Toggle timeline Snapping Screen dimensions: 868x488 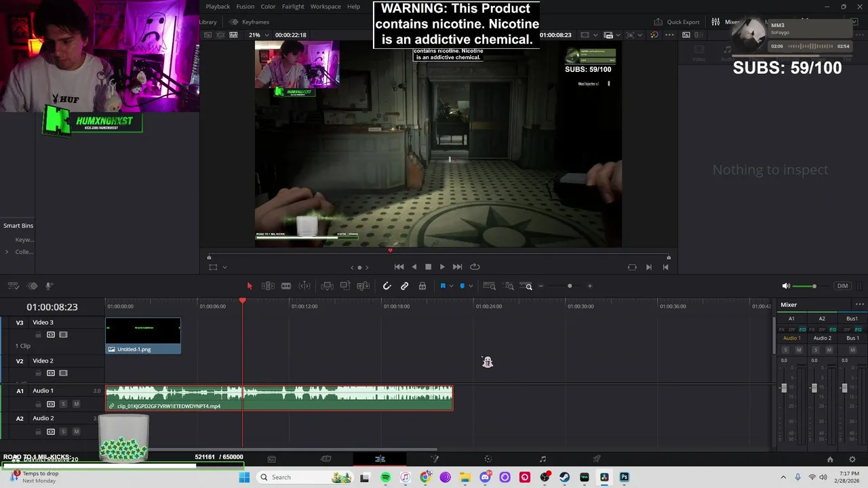pyautogui.click(x=387, y=286)
